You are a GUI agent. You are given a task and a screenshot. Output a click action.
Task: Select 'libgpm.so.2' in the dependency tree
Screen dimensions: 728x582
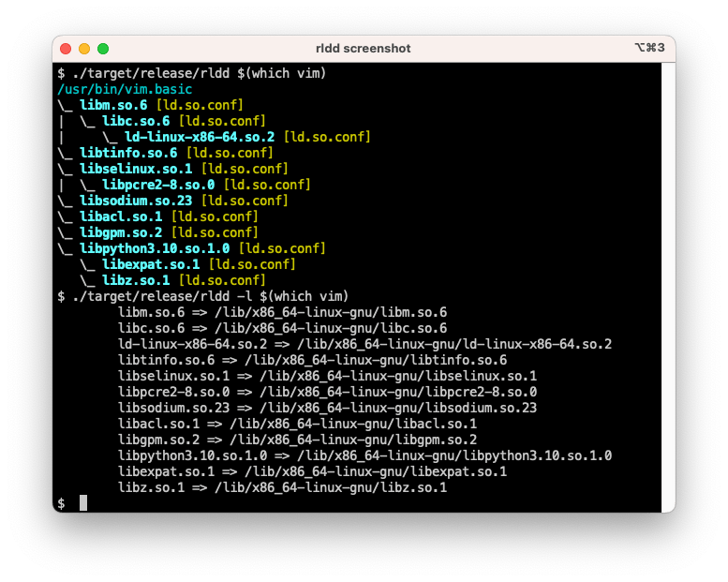pyautogui.click(x=121, y=232)
